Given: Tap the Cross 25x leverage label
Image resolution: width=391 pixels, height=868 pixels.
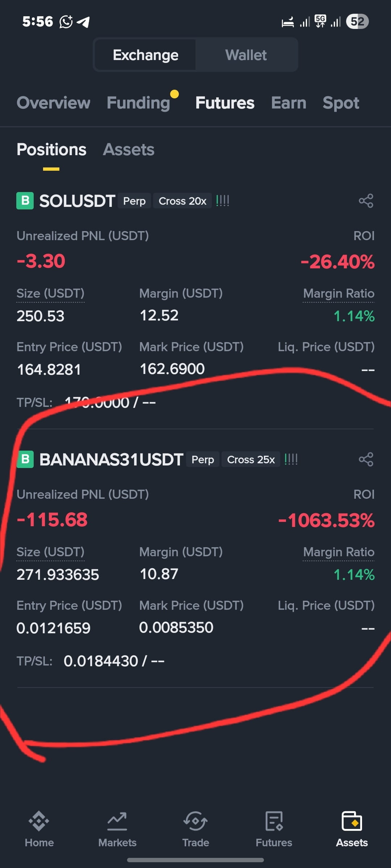Looking at the screenshot, I should (x=251, y=459).
